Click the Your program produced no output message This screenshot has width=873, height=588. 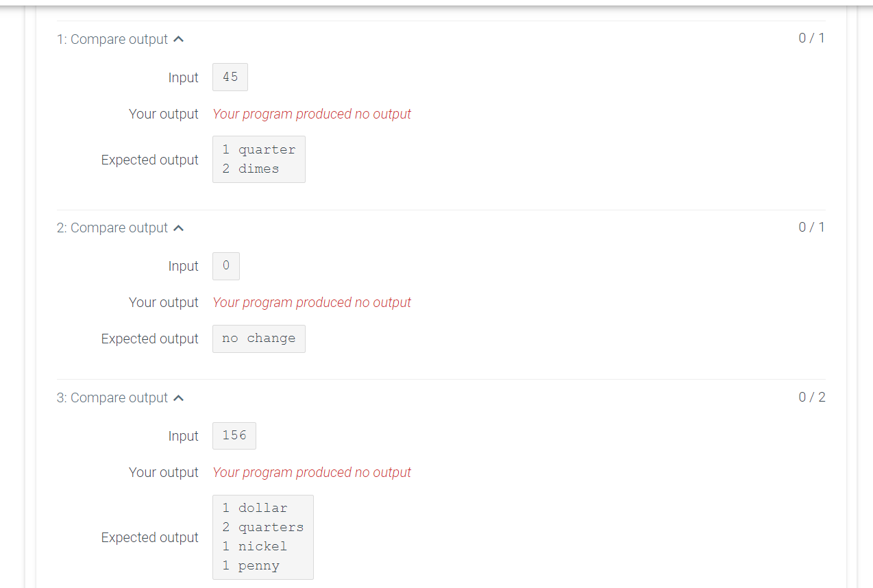point(311,114)
